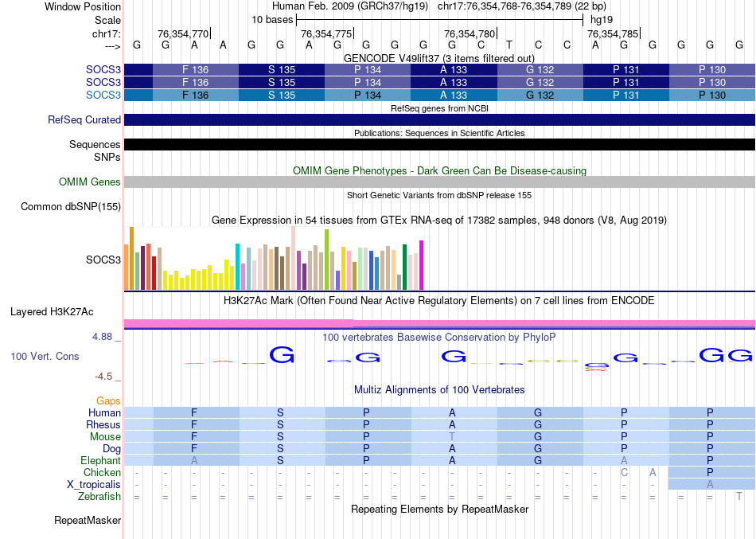The height and width of the screenshot is (539, 756).
Task: Click the 'GENCODE V49lift37 (3 items filtered out)' title
Action: coord(439,58)
